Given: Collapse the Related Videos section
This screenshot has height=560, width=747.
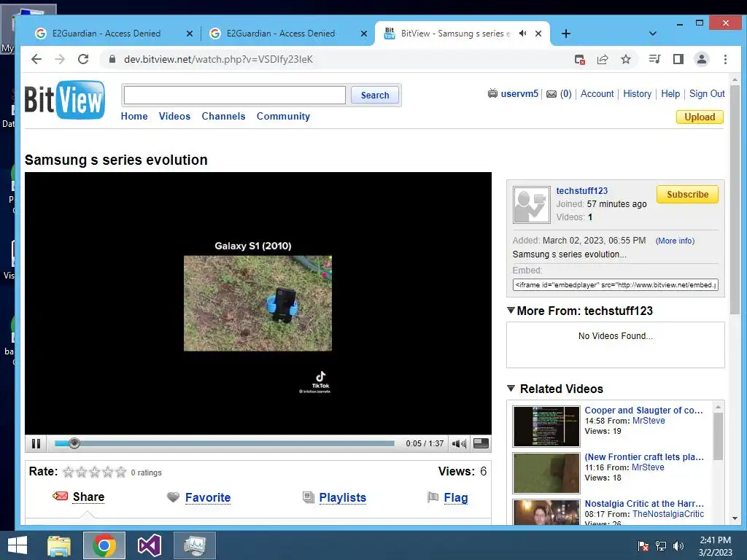Looking at the screenshot, I should coord(511,389).
